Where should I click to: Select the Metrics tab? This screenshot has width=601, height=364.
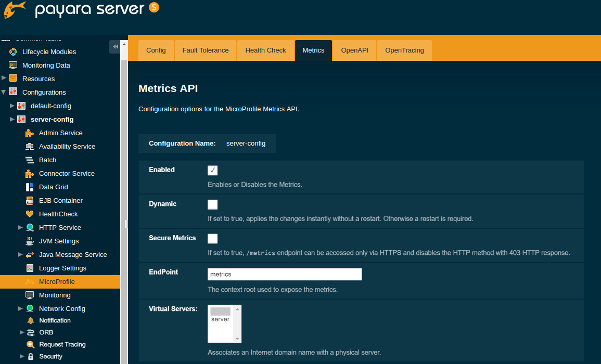(x=314, y=50)
